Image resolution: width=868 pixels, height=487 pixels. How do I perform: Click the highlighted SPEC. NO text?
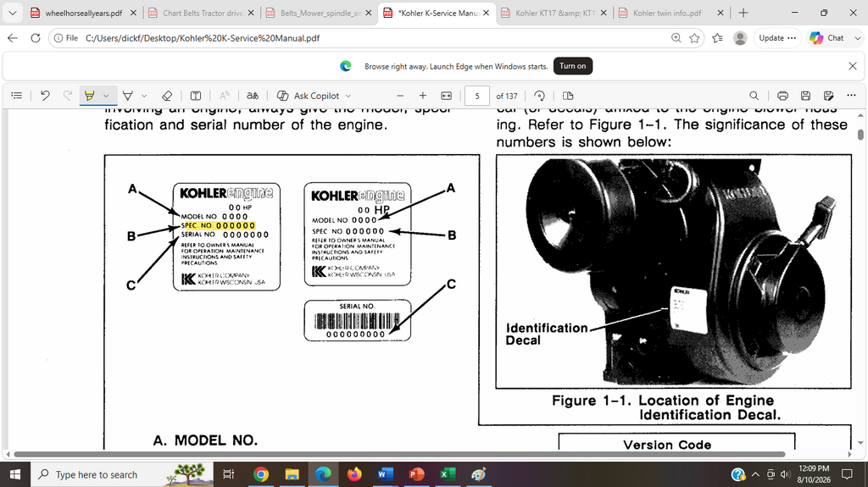point(218,225)
